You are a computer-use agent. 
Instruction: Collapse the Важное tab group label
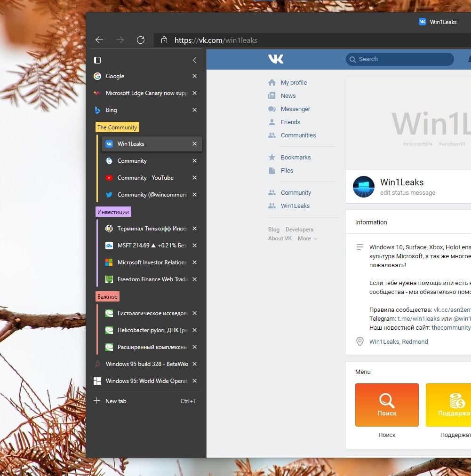tap(107, 297)
